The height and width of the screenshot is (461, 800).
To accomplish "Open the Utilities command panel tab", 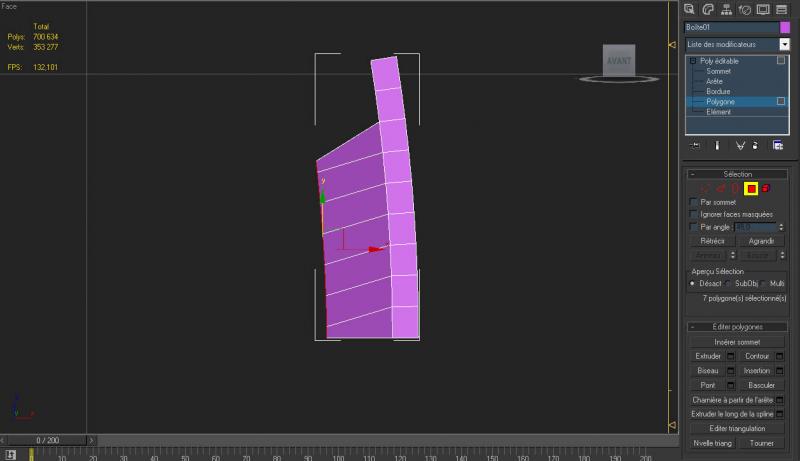I will (781, 9).
